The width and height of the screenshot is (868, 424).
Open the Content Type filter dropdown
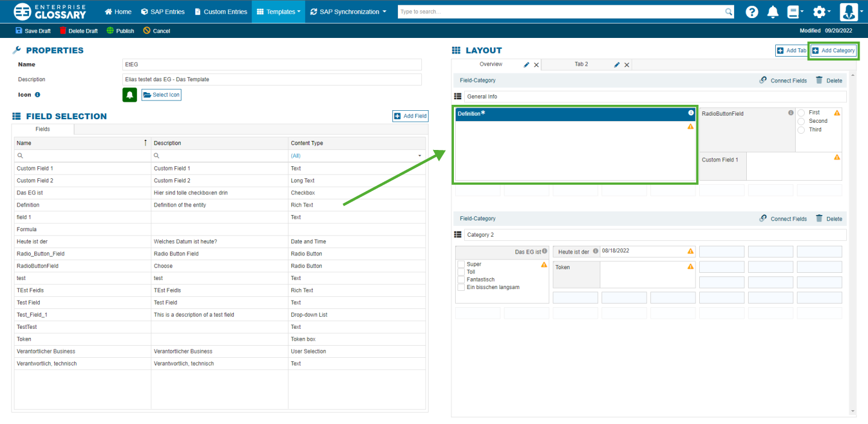(420, 156)
